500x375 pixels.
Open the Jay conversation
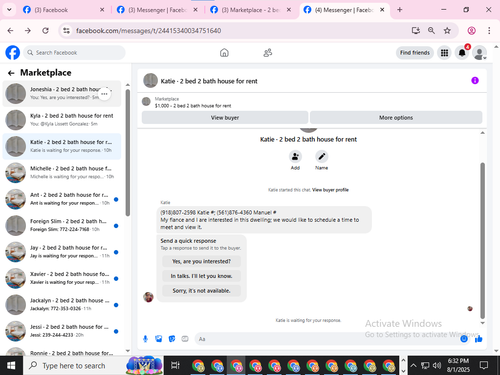pyautogui.click(x=62, y=252)
